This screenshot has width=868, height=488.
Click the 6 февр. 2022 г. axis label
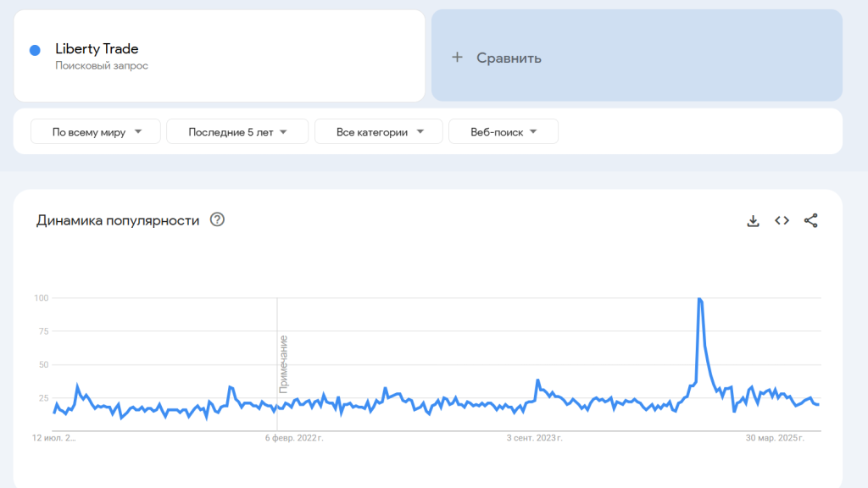coord(294,438)
